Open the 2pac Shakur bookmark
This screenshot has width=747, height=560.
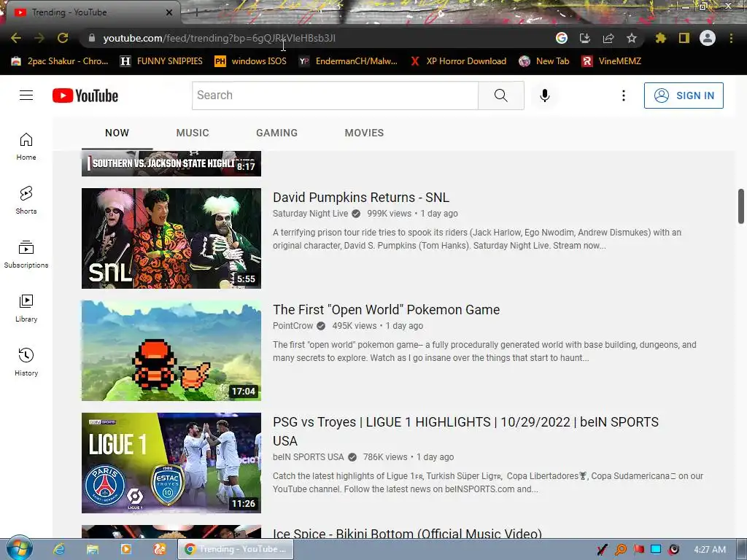pyautogui.click(x=60, y=61)
